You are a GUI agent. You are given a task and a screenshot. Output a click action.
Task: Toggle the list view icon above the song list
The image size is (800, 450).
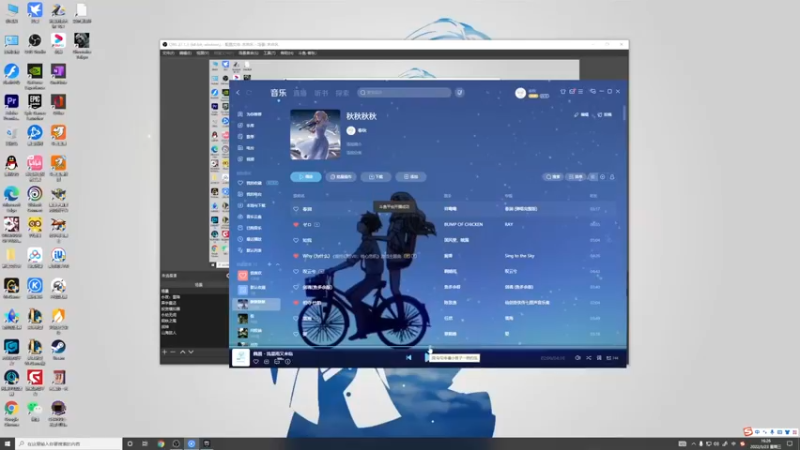point(592,177)
